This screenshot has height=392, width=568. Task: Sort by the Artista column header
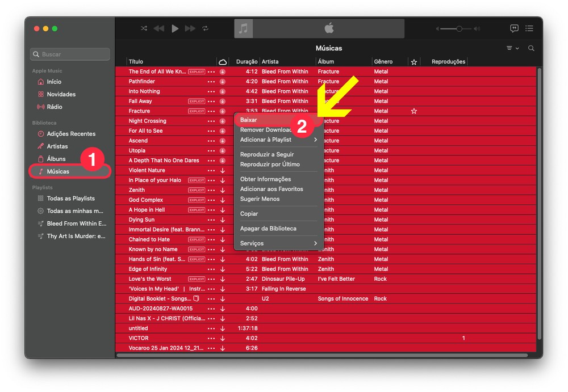point(287,61)
